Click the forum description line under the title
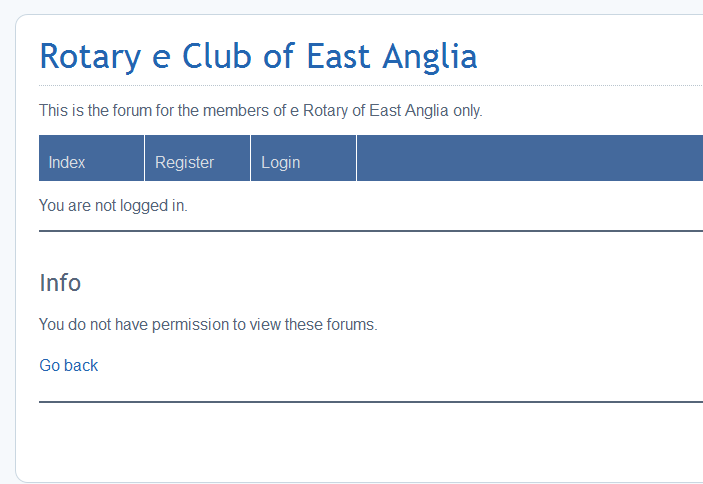 click(260, 110)
